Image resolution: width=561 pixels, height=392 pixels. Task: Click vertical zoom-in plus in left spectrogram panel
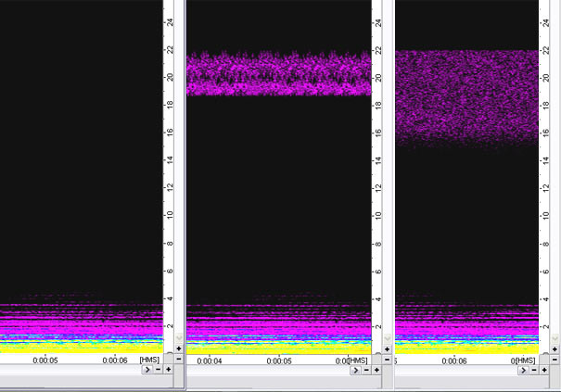coord(178,348)
